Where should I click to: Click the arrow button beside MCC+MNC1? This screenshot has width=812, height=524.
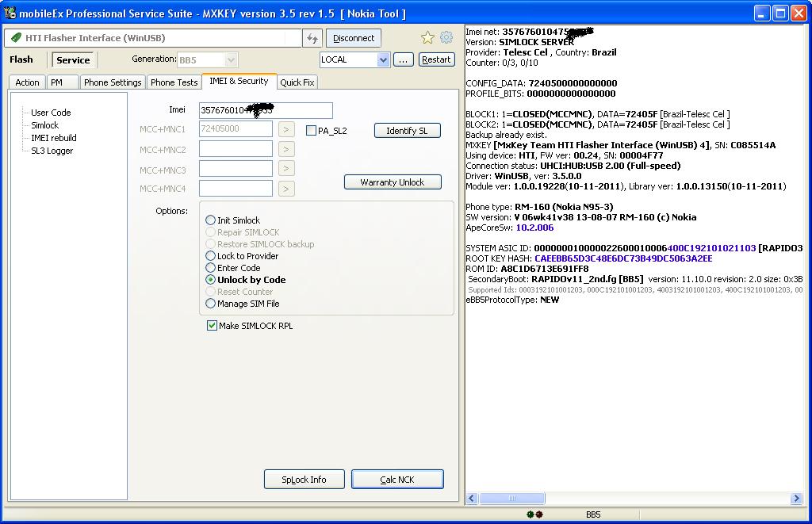click(x=285, y=129)
